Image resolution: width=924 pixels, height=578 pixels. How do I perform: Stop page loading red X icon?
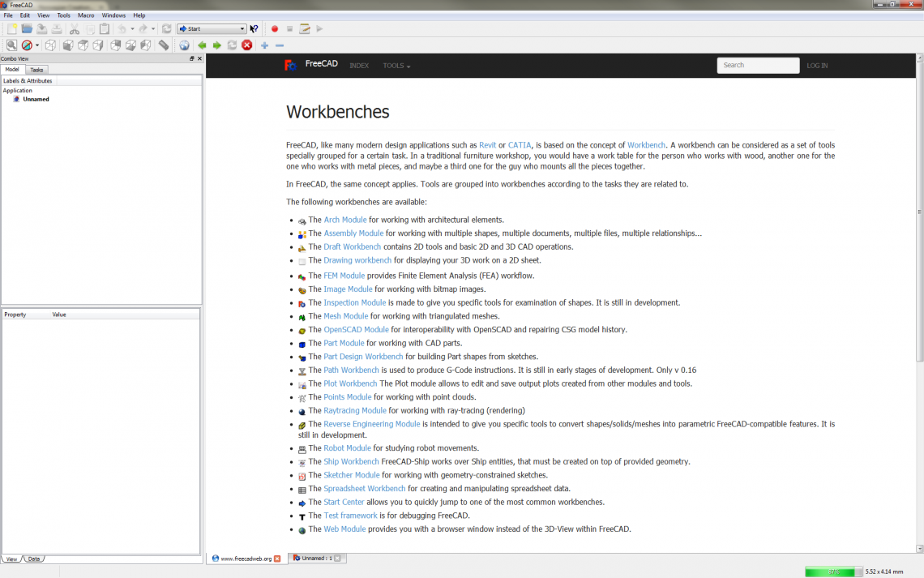pos(247,45)
